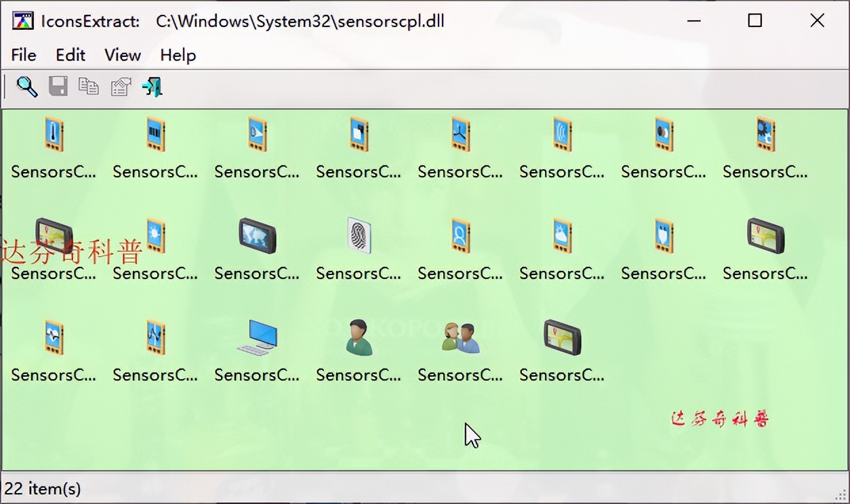Click the sensorscpl.dll path in title bar

tap(300, 21)
